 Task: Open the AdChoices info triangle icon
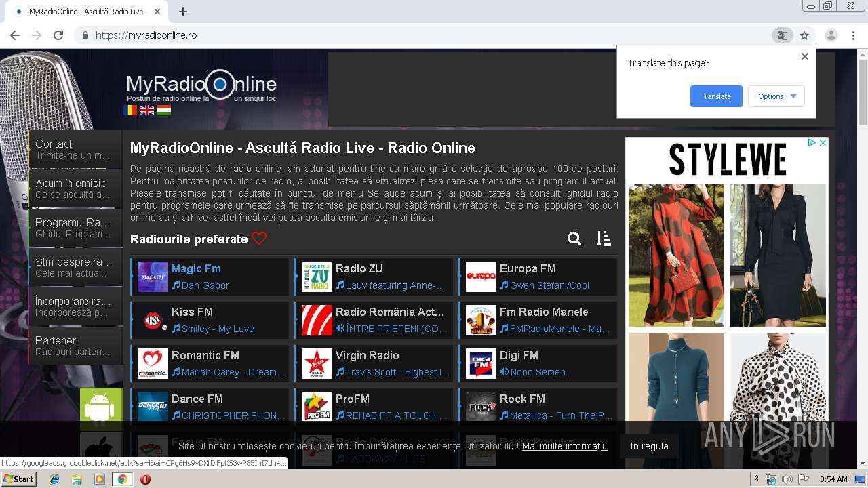pos(812,142)
